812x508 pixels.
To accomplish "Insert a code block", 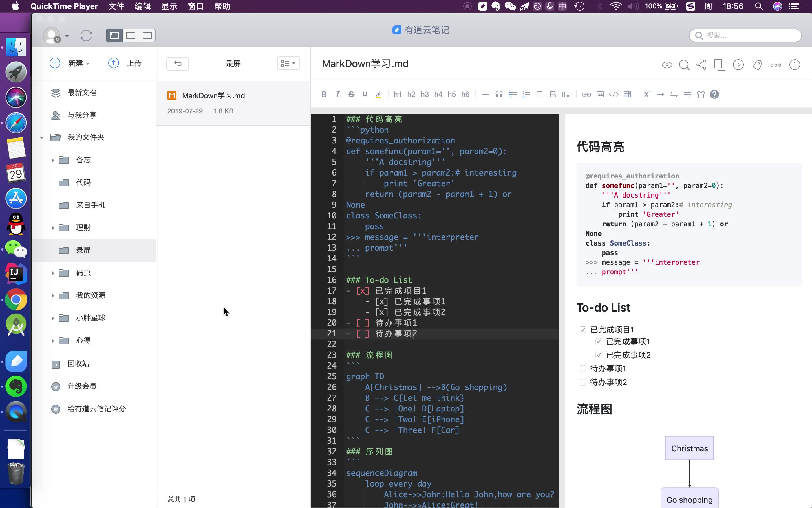I will click(614, 95).
